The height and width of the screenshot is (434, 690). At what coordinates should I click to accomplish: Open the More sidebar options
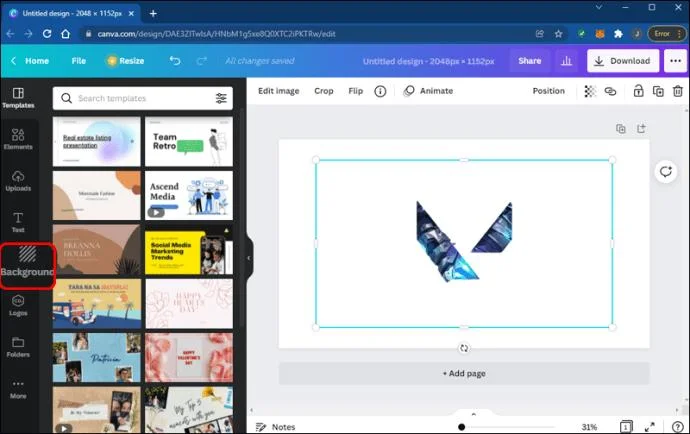pos(18,390)
